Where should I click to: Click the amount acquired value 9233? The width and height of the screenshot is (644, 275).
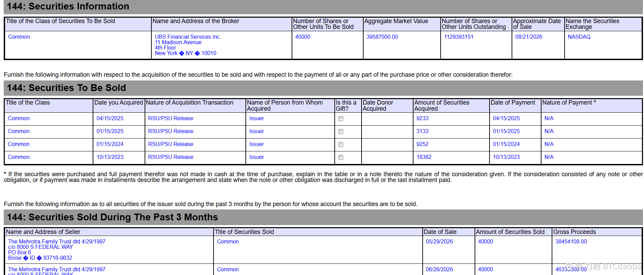tap(422, 118)
